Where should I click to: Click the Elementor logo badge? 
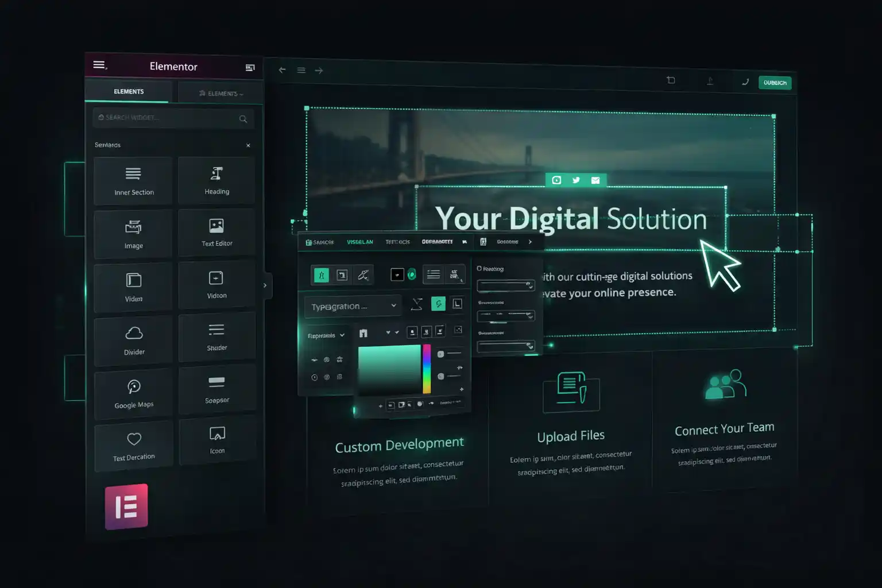126,506
